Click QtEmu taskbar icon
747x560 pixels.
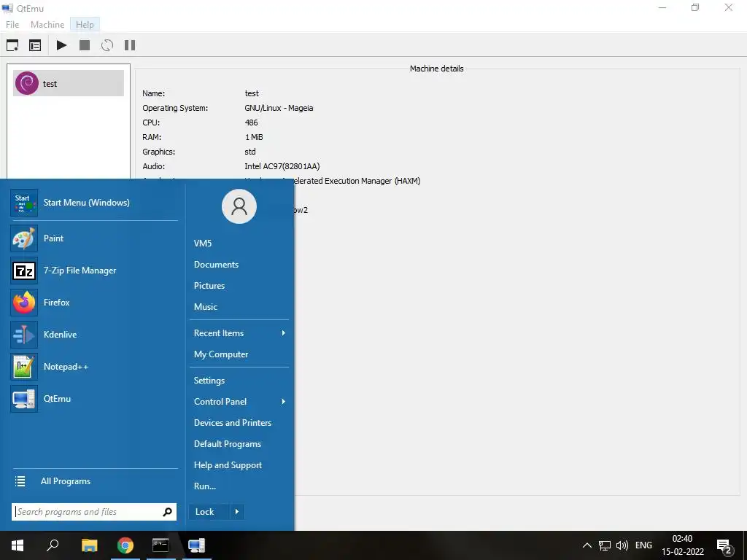pos(196,545)
